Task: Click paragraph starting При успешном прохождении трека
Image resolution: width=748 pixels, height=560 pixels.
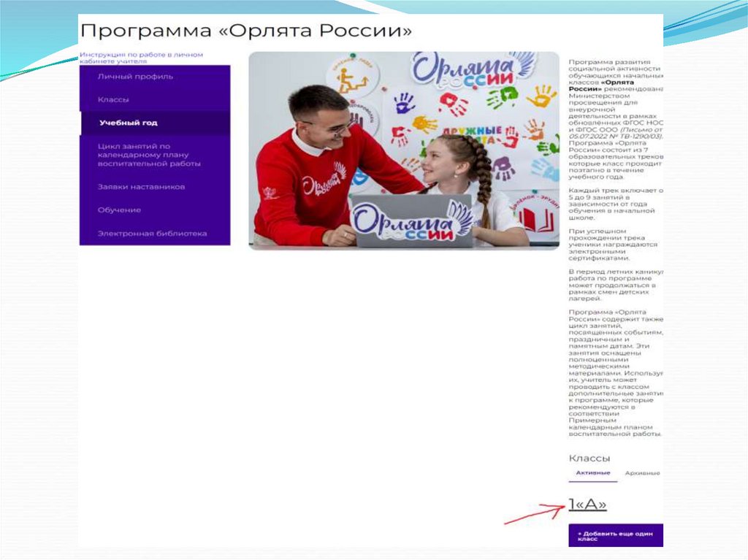Action: coord(613,245)
